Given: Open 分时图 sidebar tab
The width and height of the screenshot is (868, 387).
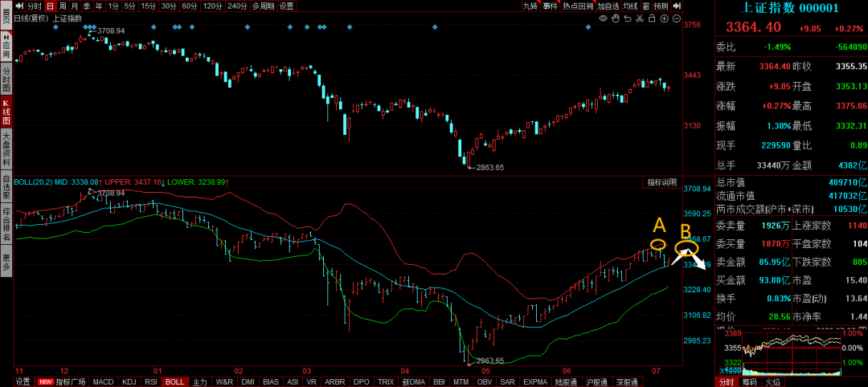Looking at the screenshot, I should [x=6, y=79].
